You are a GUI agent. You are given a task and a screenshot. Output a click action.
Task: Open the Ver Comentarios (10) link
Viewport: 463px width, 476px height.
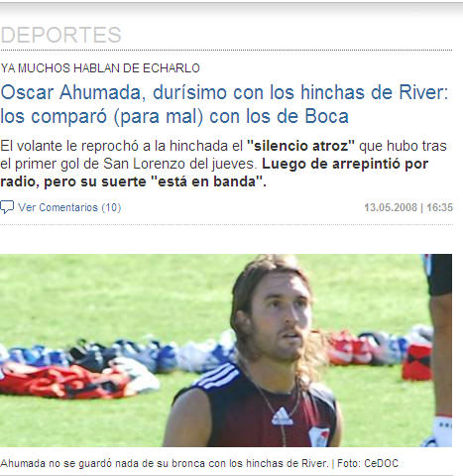point(69,207)
